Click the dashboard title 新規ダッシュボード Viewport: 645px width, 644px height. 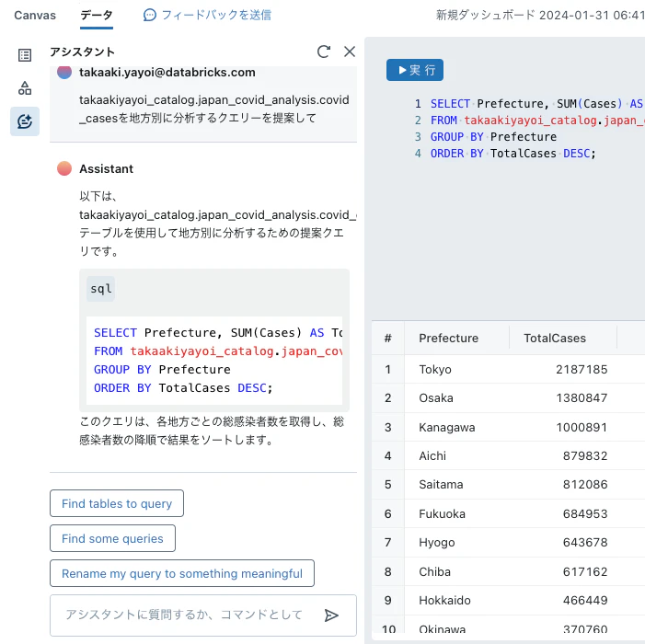pos(540,16)
